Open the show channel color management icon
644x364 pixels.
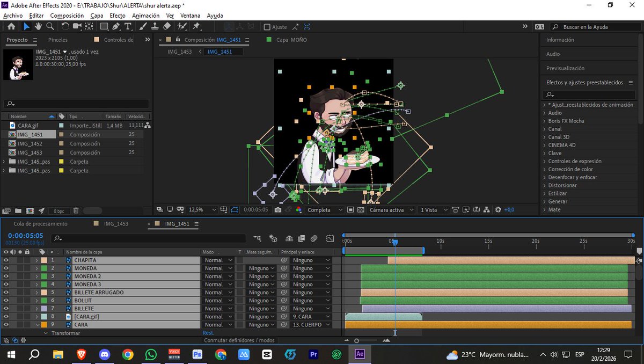pos(298,210)
